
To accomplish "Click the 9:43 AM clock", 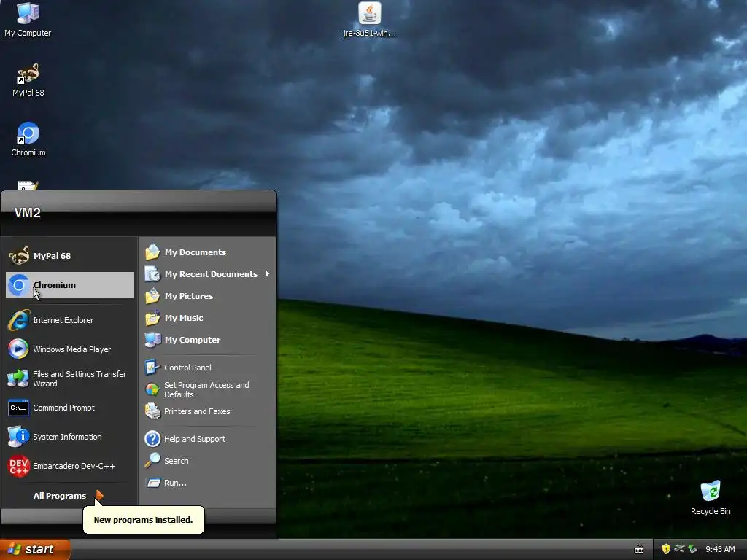I will [720, 549].
